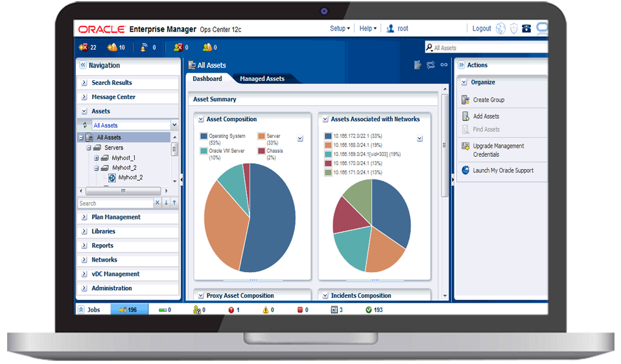The height and width of the screenshot is (364, 621).
Task: Open the Setup menu
Action: (340, 28)
